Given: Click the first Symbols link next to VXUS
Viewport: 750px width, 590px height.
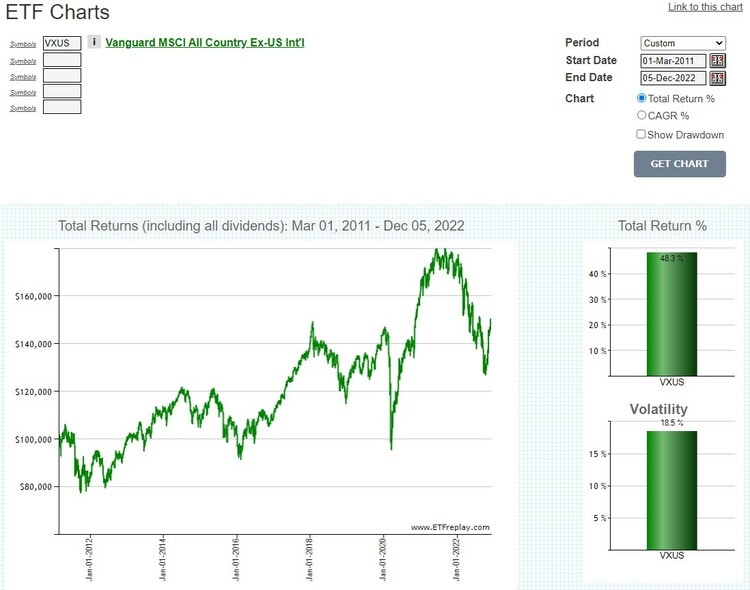Looking at the screenshot, I should pyautogui.click(x=23, y=45).
